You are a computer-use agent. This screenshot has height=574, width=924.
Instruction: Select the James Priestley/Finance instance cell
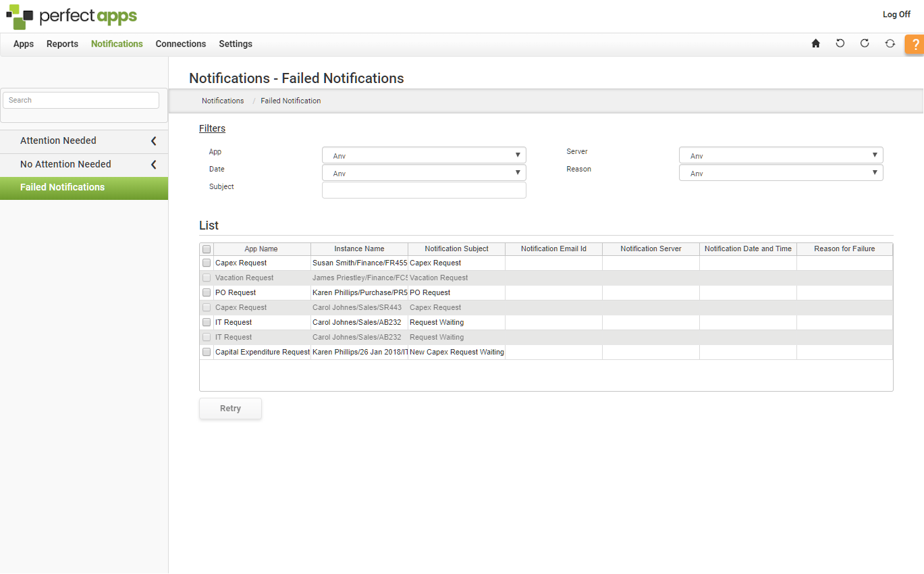pos(359,278)
